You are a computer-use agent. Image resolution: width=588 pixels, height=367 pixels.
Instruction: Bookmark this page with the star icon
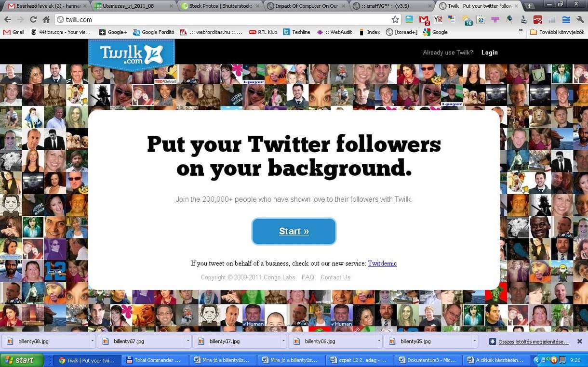point(395,20)
